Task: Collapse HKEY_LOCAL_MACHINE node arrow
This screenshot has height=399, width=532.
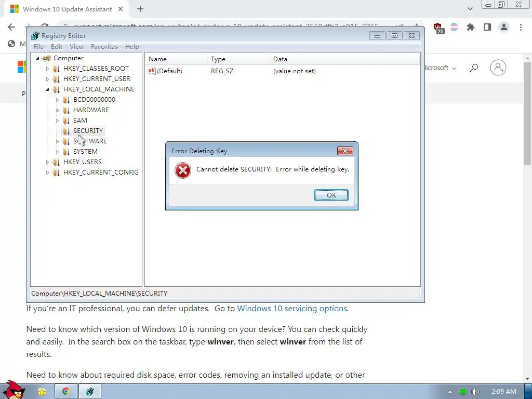Action: [47, 89]
